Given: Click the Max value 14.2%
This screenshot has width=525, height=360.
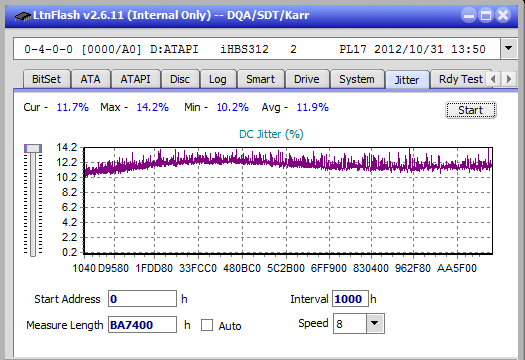Looking at the screenshot, I should click(x=152, y=107).
